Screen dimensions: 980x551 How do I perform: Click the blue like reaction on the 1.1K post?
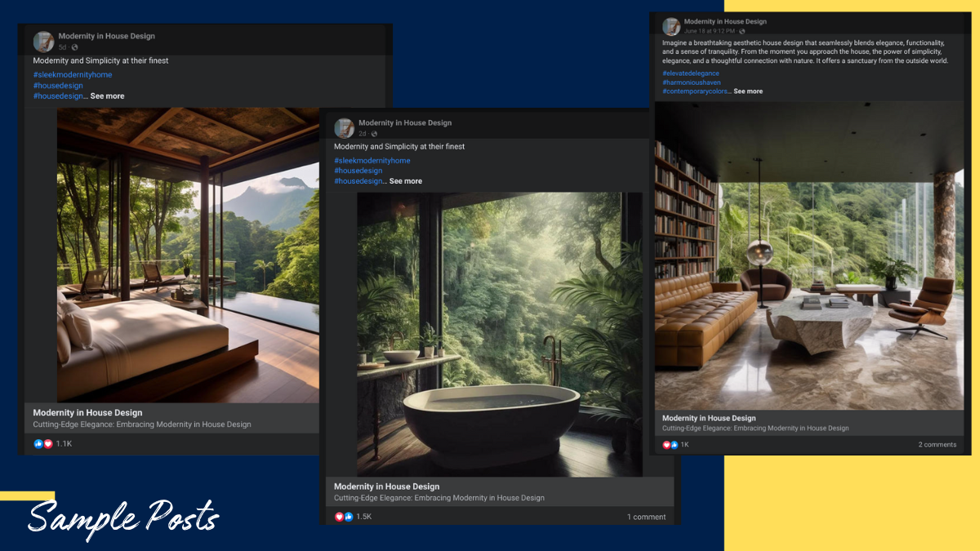[x=38, y=444]
